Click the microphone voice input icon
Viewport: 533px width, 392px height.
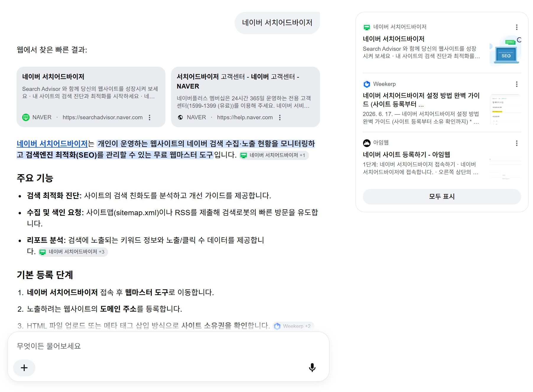(x=312, y=367)
